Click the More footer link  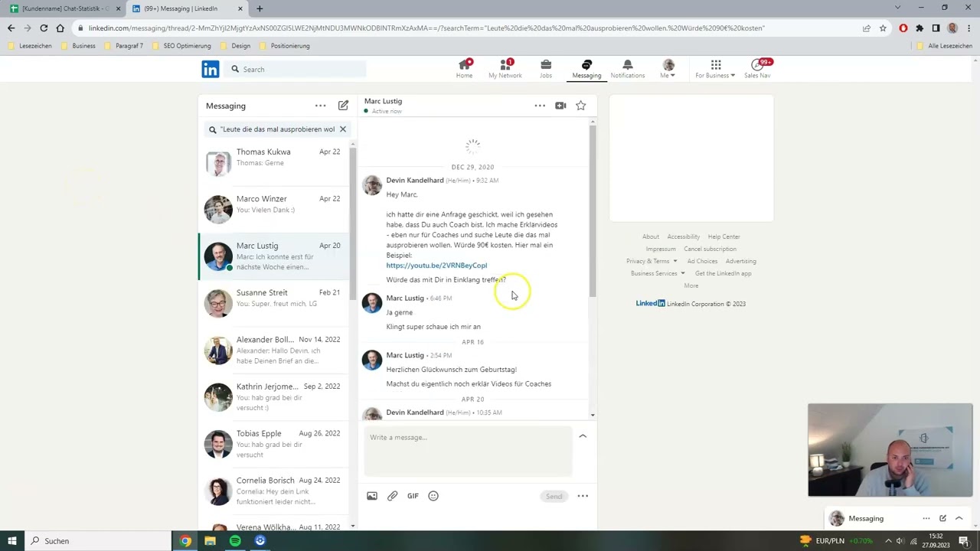click(691, 285)
